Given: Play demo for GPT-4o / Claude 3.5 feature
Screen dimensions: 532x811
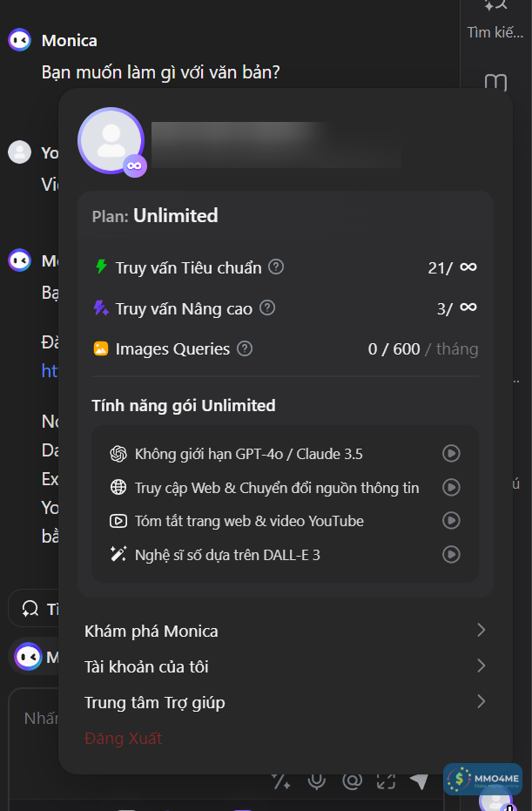Looking at the screenshot, I should pos(451,453).
